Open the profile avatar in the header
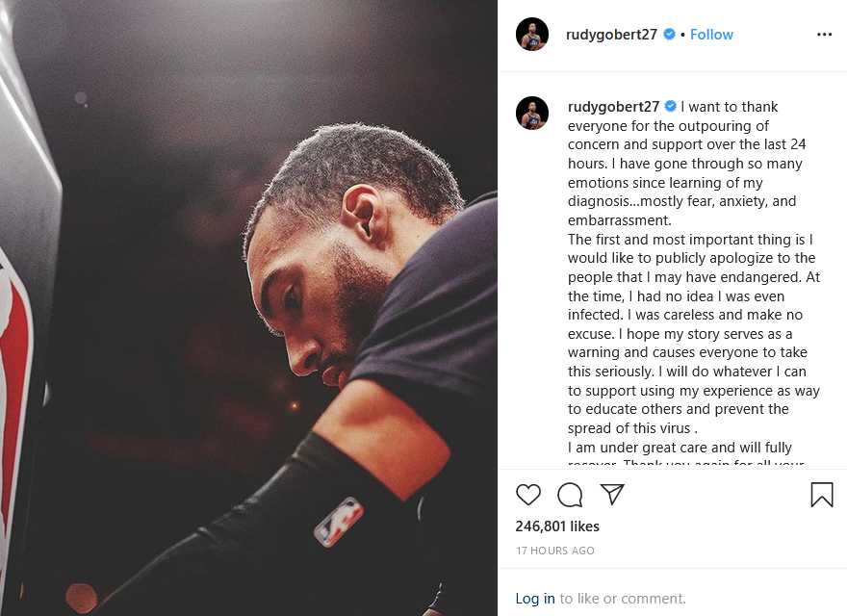 [x=532, y=34]
